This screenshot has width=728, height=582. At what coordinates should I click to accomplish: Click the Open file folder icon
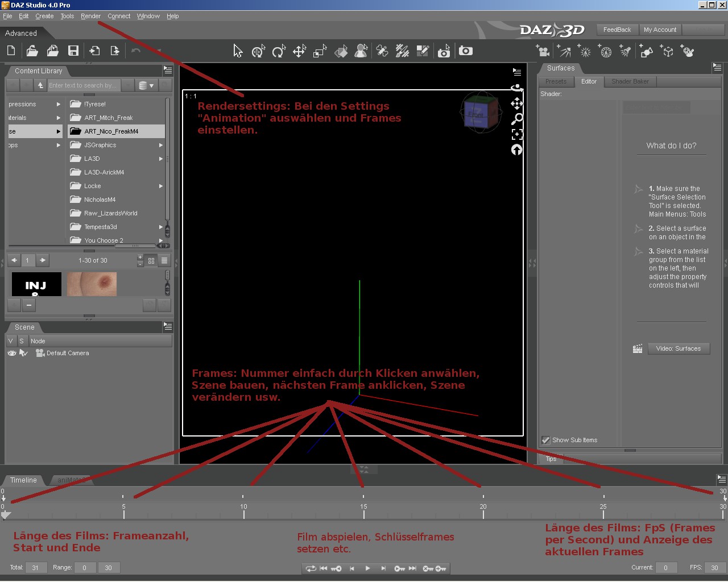click(x=32, y=51)
